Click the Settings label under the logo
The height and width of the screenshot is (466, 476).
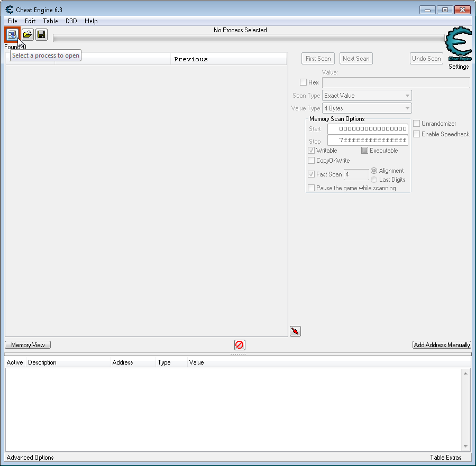(x=459, y=67)
